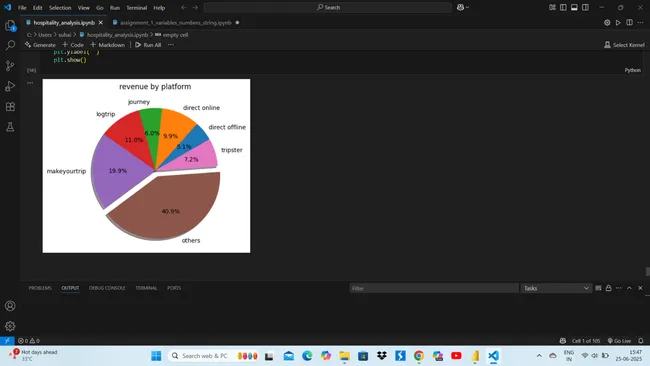Screen dimensions: 650x366
Task: Open the Accounts menu icon
Action: click(10, 306)
